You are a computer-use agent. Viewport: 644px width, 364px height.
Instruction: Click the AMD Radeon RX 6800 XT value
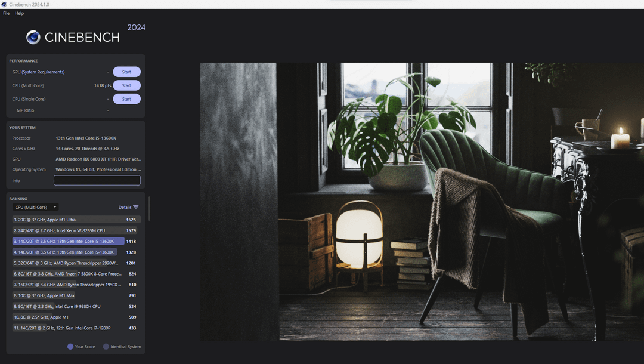(x=98, y=159)
